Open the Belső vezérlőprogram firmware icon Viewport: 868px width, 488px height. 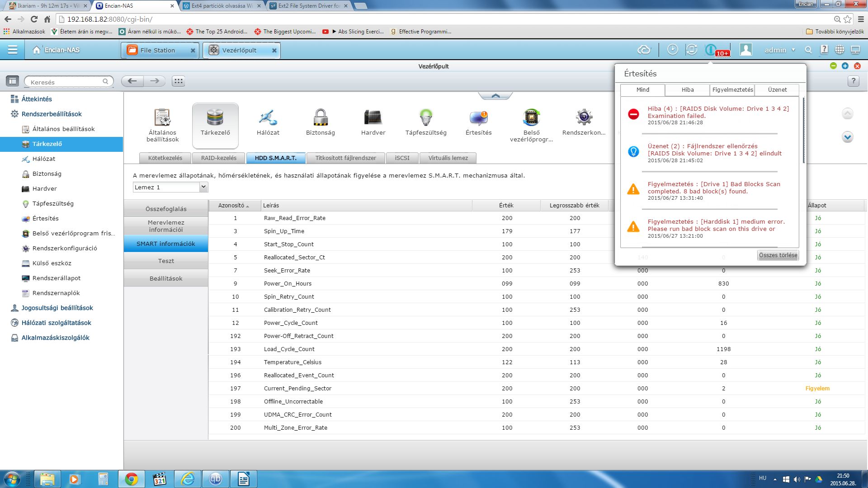531,118
